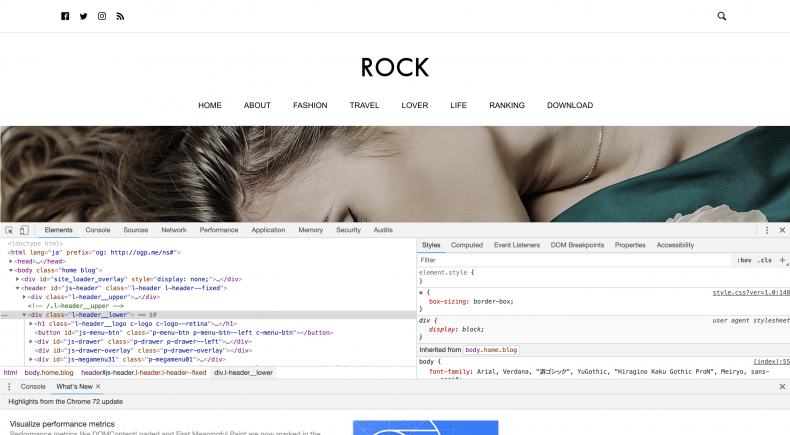Open the Instagram social icon
The height and width of the screenshot is (435, 790).
point(102,16)
